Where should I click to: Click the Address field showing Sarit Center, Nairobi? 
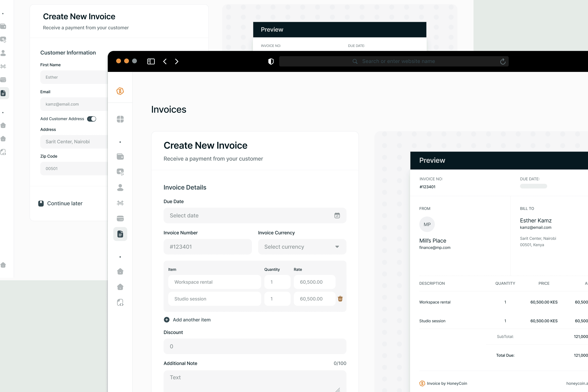[74, 142]
